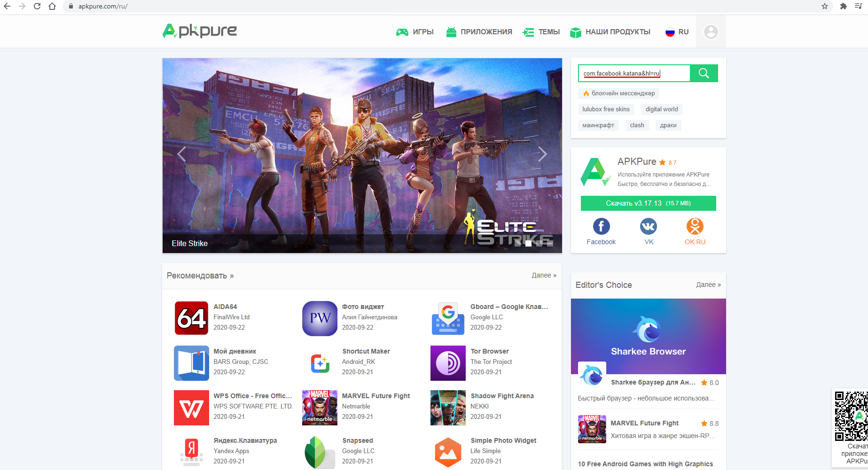Open the Sharkee Browser banner thumbnail
868x470 pixels.
(x=648, y=336)
